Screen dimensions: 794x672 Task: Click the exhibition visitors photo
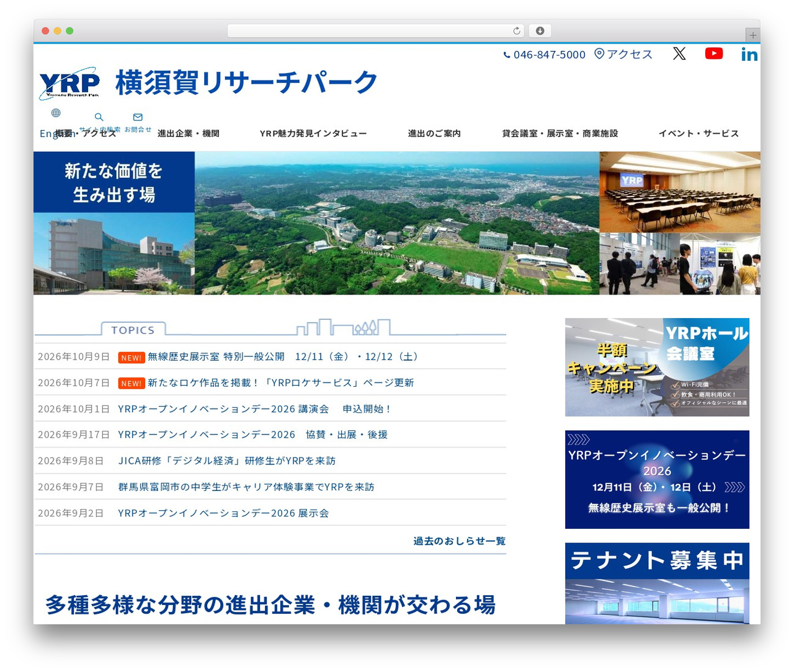coord(680,264)
